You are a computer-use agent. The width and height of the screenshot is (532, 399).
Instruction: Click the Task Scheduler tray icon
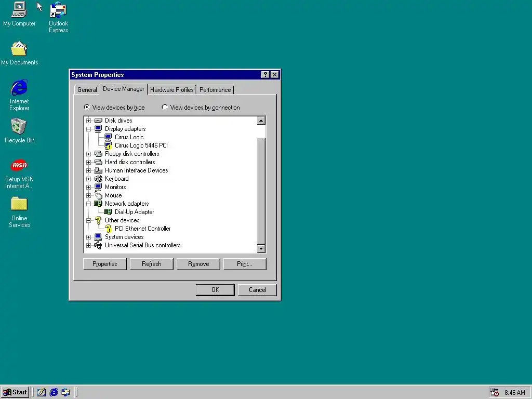[495, 393]
